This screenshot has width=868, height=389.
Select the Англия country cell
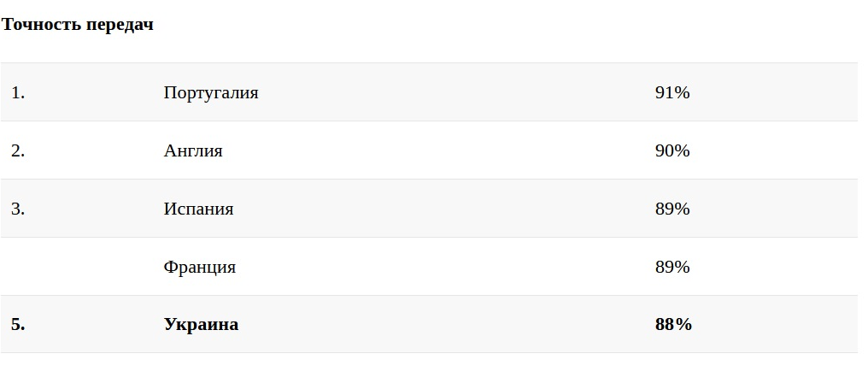tap(193, 150)
